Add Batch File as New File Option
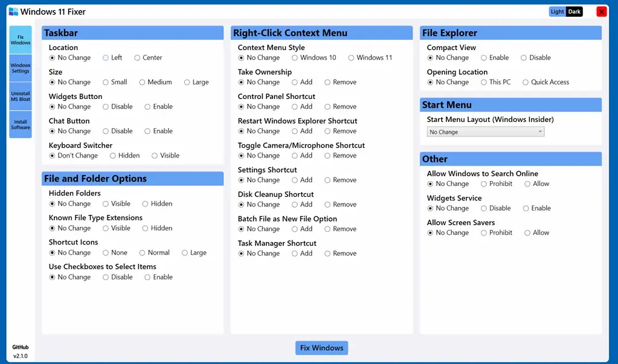Screen dimensions: 618x364 (302, 229)
